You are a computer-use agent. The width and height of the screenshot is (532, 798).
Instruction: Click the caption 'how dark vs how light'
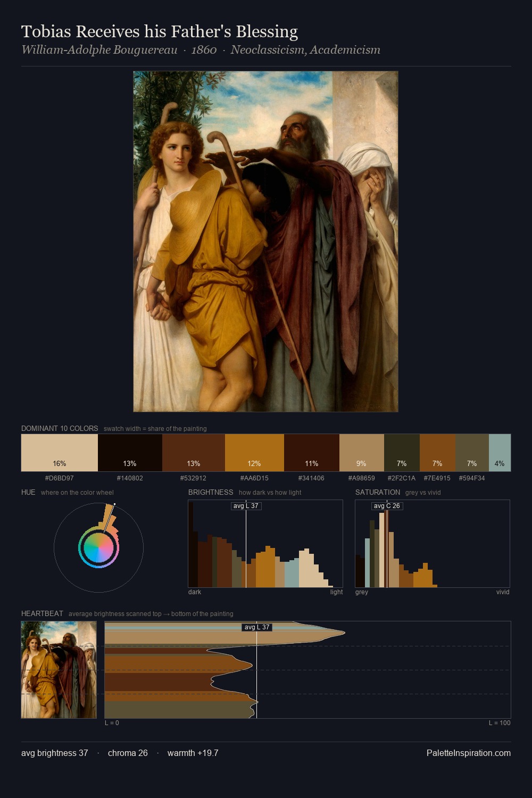(x=270, y=493)
